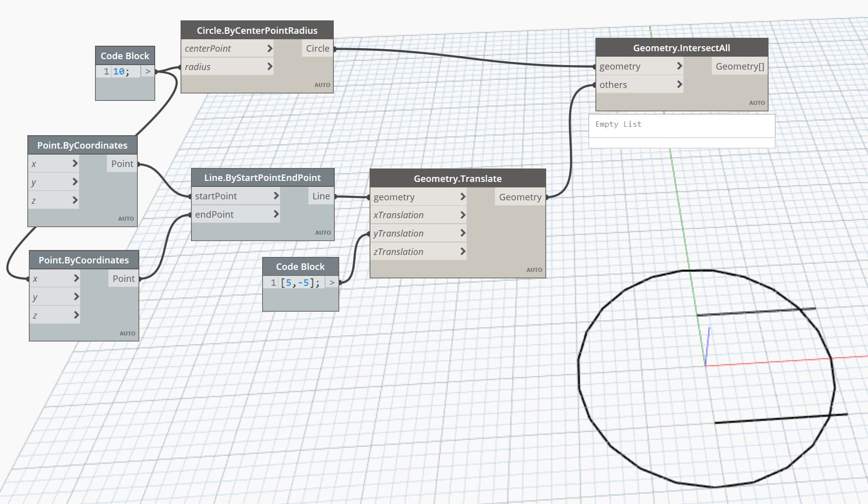Screen dimensions: 868x504
Task: Toggle AUTO lacing on Geometry.Translate
Action: click(534, 269)
